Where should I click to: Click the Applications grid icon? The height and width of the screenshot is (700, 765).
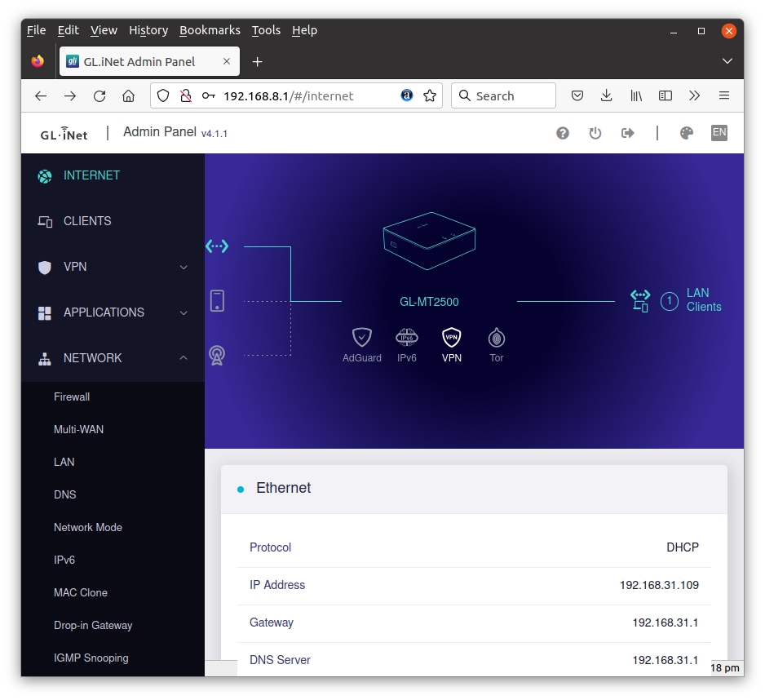pyautogui.click(x=44, y=313)
